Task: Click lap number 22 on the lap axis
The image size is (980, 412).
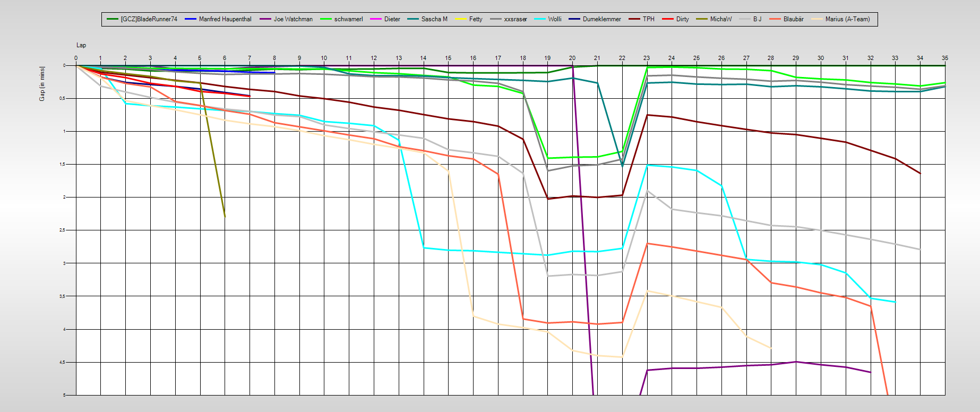Action: (x=622, y=58)
